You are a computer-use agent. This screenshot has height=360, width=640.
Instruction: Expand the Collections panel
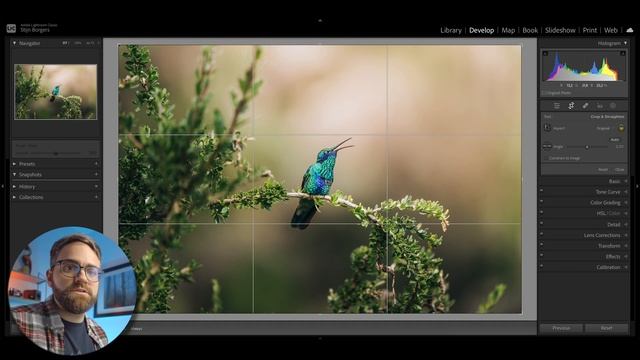pyautogui.click(x=14, y=197)
